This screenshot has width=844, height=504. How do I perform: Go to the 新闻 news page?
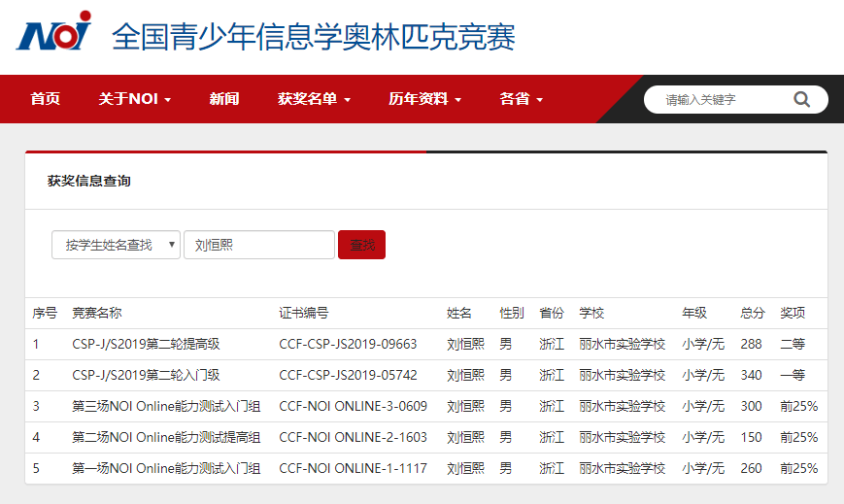[224, 99]
